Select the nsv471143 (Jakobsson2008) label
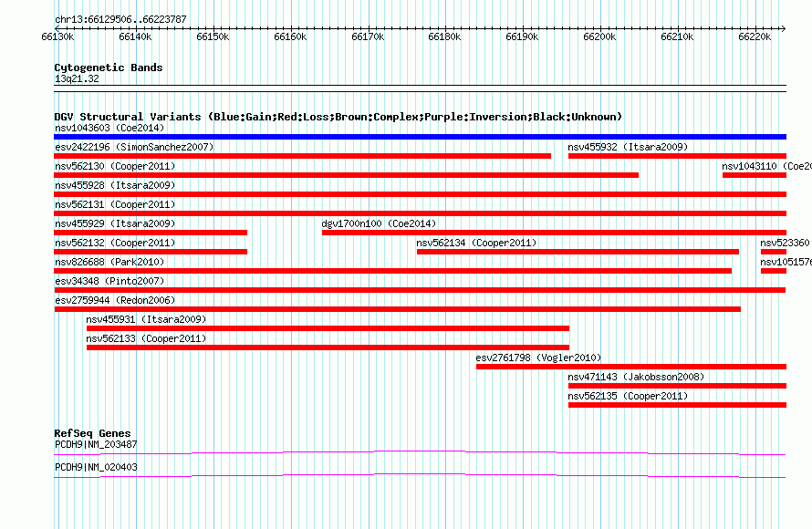 [636, 377]
